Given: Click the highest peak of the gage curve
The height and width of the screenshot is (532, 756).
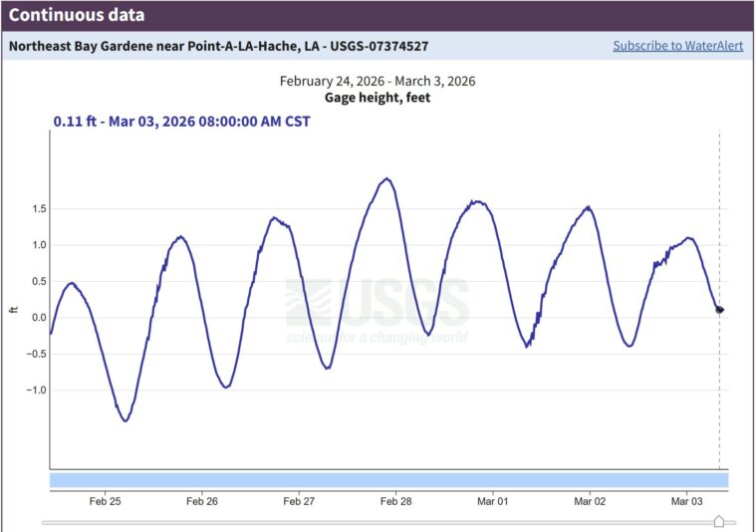Looking at the screenshot, I should pos(386,179).
